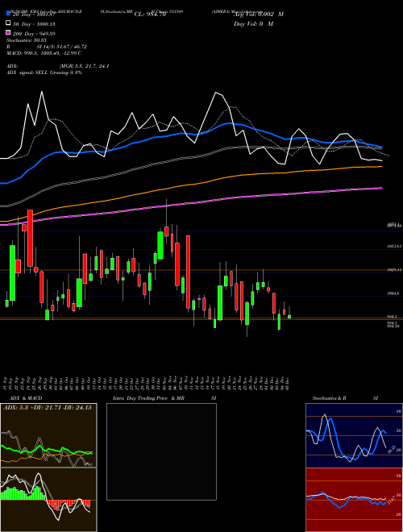Click the 1053.61 price axis label

394,246
